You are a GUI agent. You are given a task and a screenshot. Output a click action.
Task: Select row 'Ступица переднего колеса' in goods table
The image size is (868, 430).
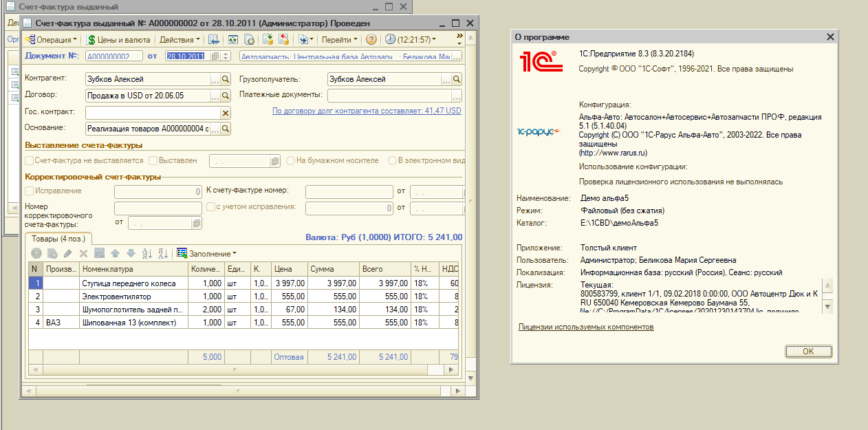tap(243, 283)
